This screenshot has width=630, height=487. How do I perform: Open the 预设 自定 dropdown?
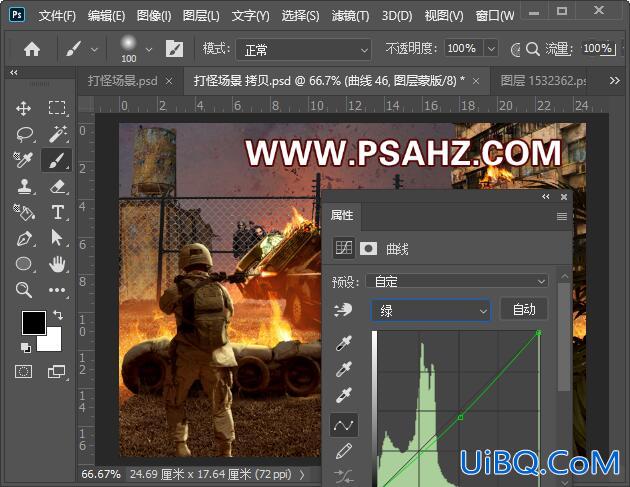pos(457,281)
